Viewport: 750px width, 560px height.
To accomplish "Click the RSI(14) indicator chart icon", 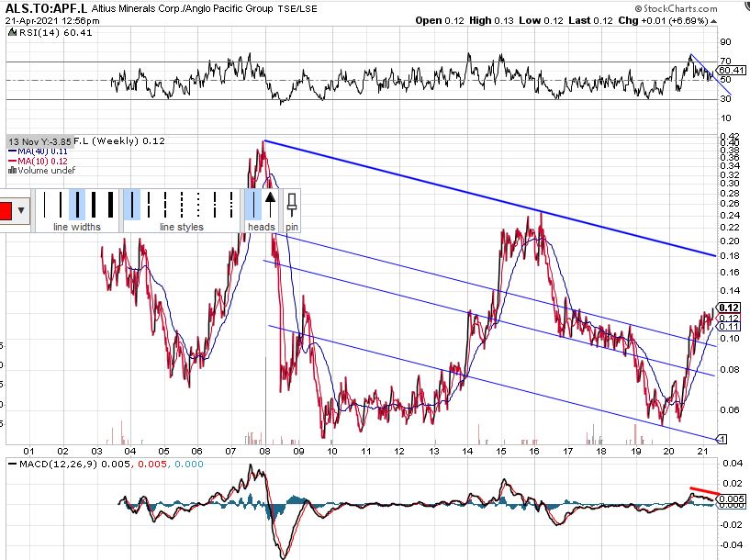I will point(14,32).
